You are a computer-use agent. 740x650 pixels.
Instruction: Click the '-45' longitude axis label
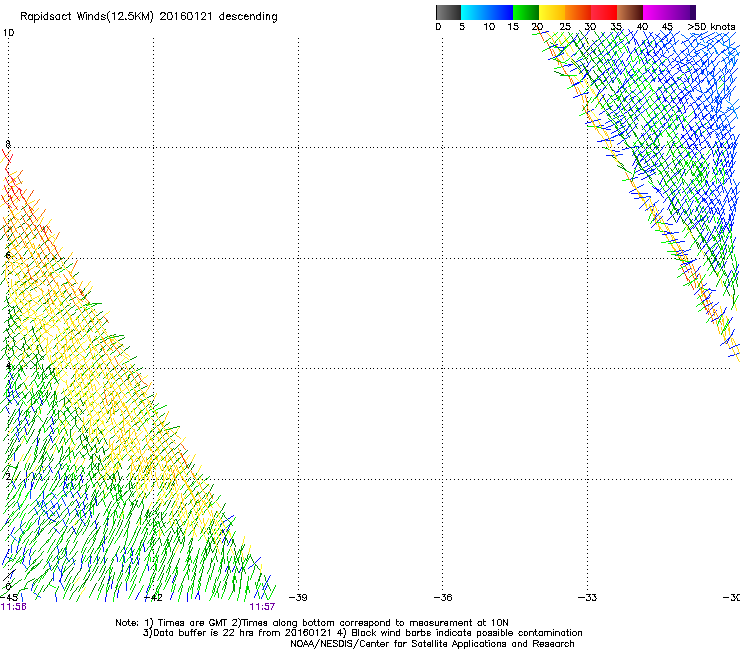9,598
